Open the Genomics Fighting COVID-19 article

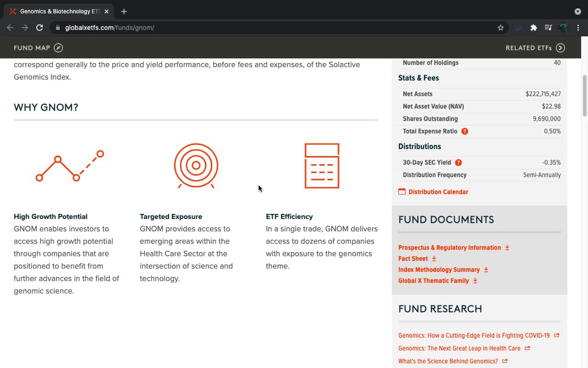tap(474, 335)
